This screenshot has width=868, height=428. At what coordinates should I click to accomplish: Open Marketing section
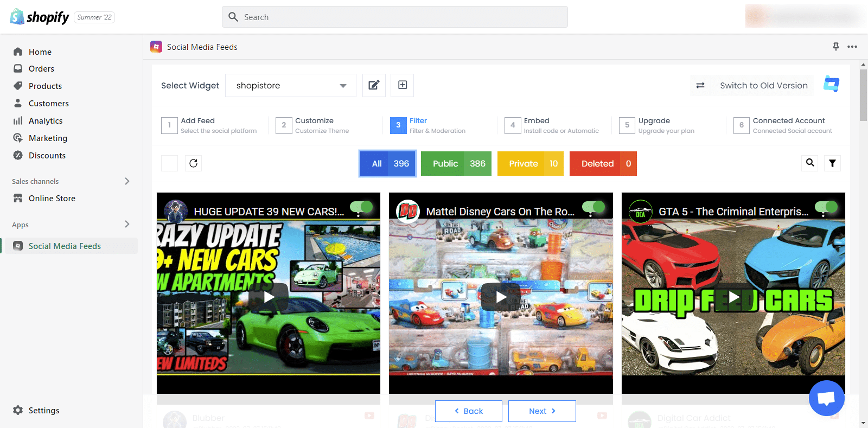coord(48,138)
